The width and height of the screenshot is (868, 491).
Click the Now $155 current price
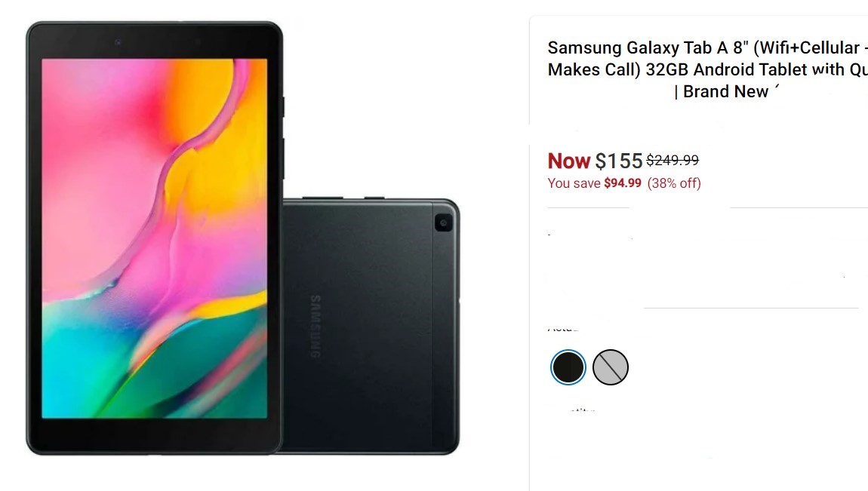595,161
